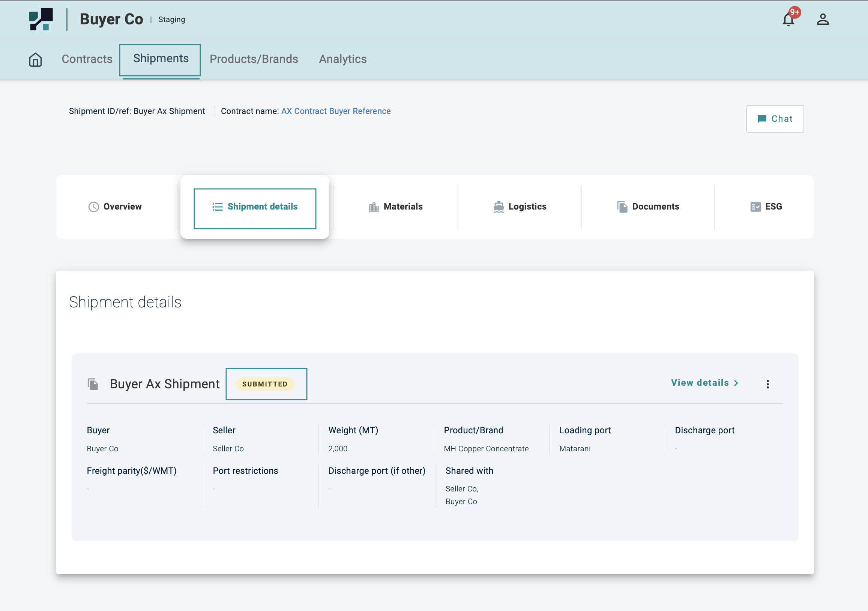Screen dimensions: 868x611
Task: Open the Products/Brands nav tab
Action: (x=254, y=59)
